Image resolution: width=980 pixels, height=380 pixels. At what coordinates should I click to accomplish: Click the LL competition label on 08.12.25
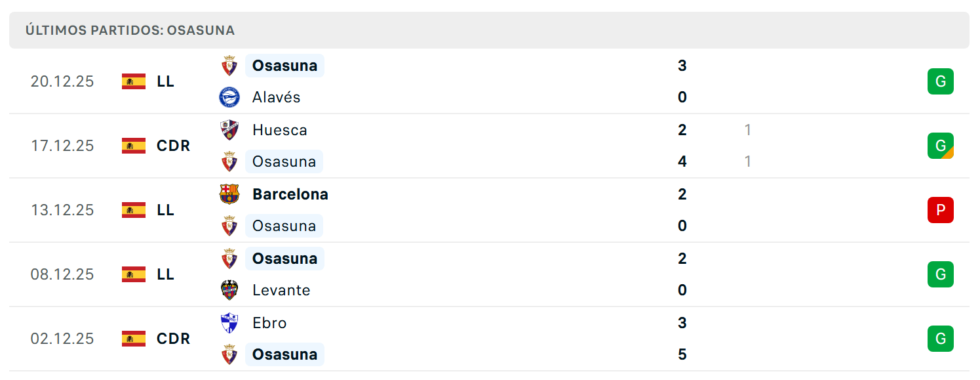(x=166, y=274)
